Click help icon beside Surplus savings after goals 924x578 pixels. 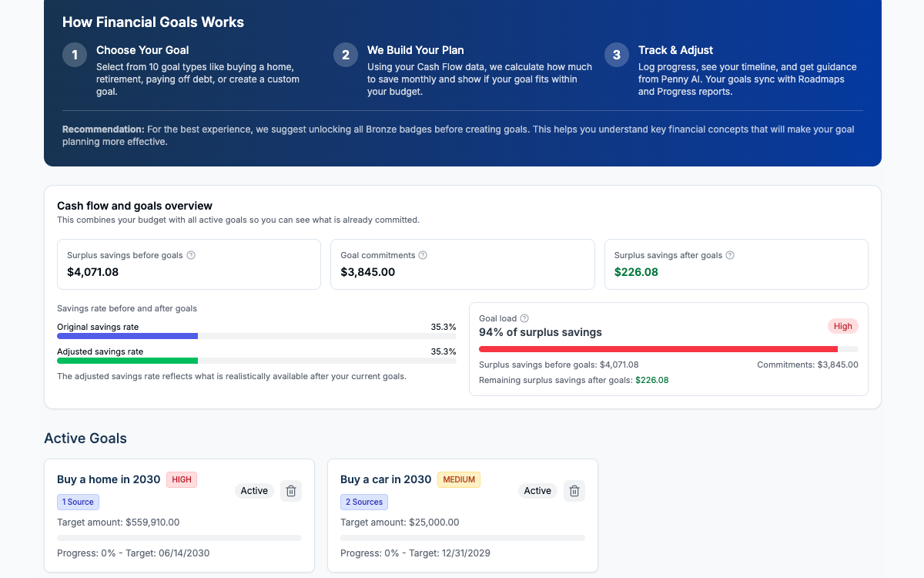click(730, 255)
